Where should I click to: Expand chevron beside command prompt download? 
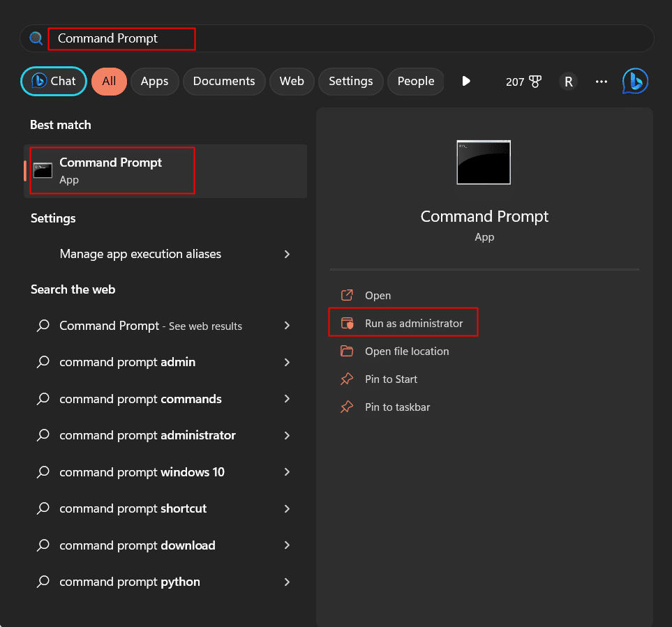click(x=287, y=545)
